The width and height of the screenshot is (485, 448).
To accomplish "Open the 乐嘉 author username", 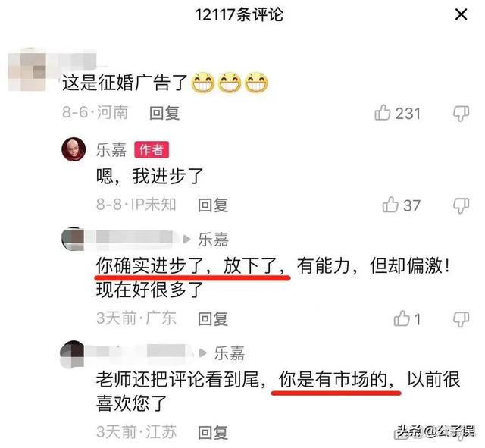I will [x=111, y=150].
